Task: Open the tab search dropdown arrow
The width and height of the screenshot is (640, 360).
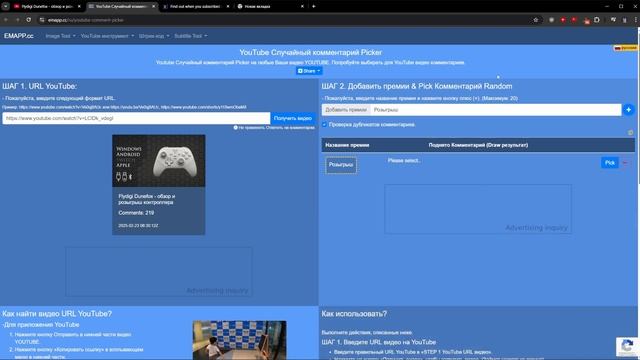Action: click(x=5, y=6)
